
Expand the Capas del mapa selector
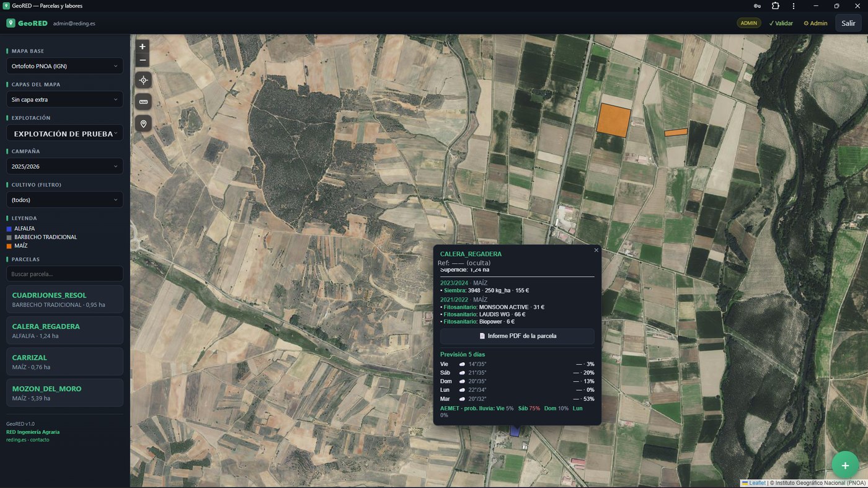tap(64, 99)
